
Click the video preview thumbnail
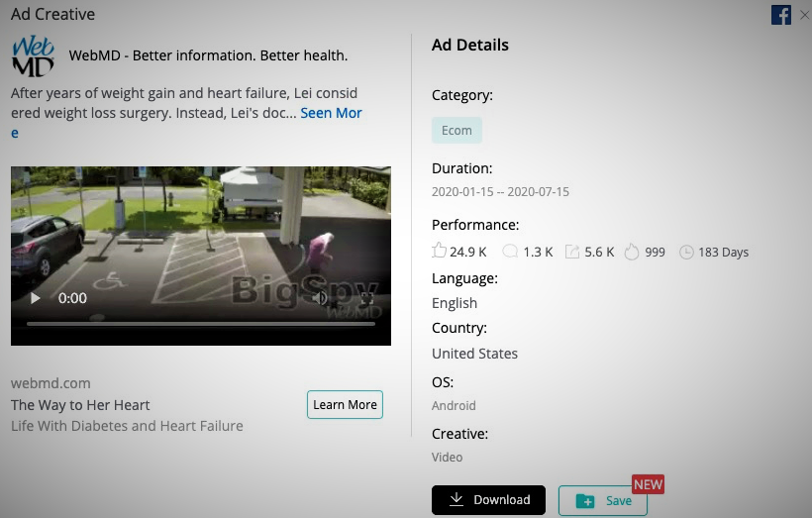coord(201,256)
